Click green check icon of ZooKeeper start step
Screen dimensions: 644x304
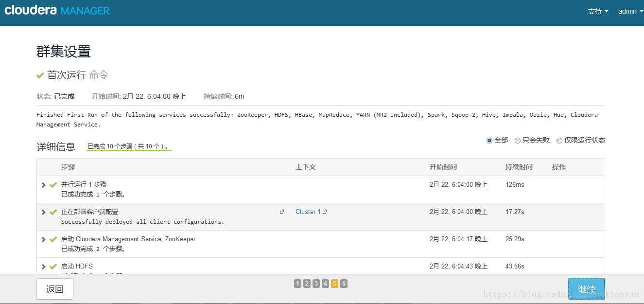pyautogui.click(x=53, y=239)
